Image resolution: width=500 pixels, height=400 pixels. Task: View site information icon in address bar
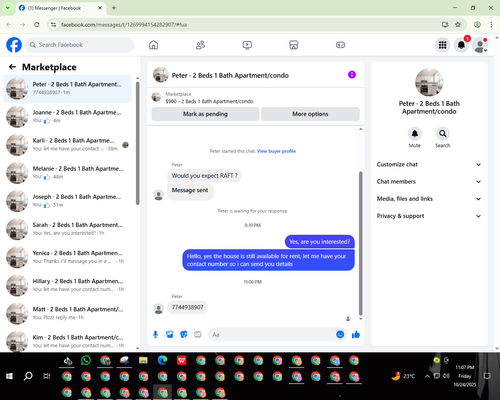pyautogui.click(x=53, y=25)
